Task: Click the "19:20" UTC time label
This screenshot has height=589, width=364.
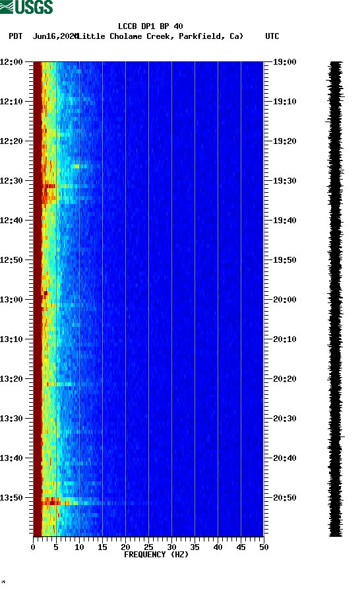Action: point(284,141)
